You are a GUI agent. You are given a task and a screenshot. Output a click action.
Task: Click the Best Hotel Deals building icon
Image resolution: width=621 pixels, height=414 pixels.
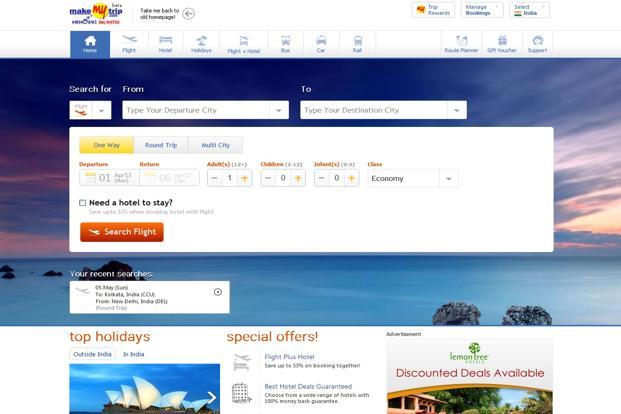242,393
